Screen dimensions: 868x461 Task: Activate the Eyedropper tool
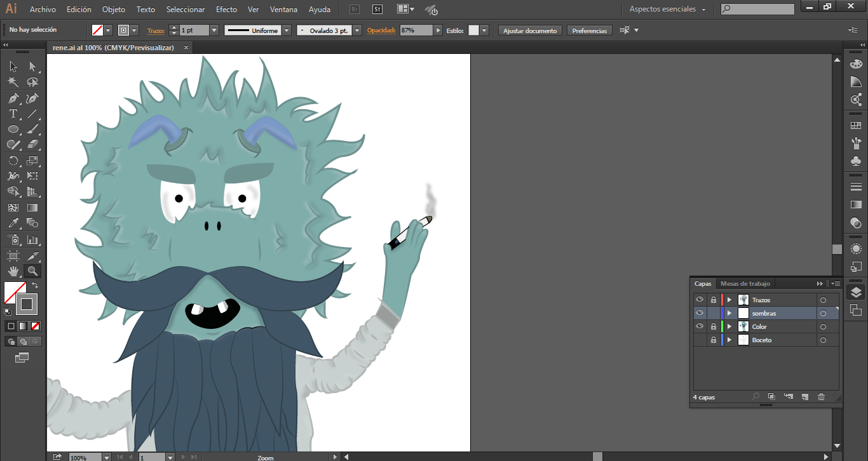pos(13,224)
